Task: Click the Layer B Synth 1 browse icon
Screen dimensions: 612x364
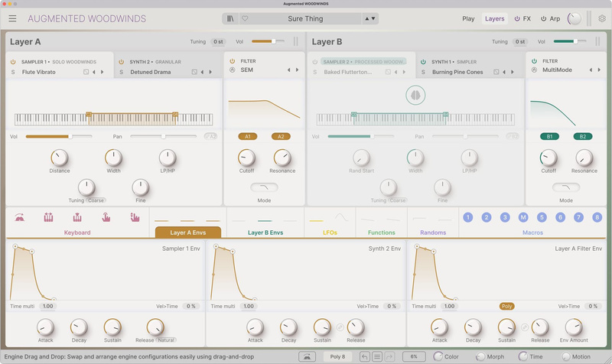Action: (496, 72)
